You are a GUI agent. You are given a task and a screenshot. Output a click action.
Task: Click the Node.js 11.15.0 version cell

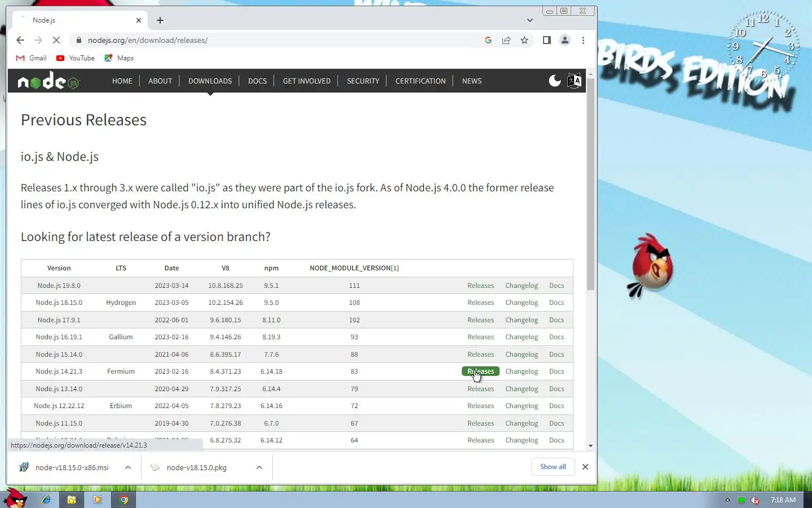[59, 423]
